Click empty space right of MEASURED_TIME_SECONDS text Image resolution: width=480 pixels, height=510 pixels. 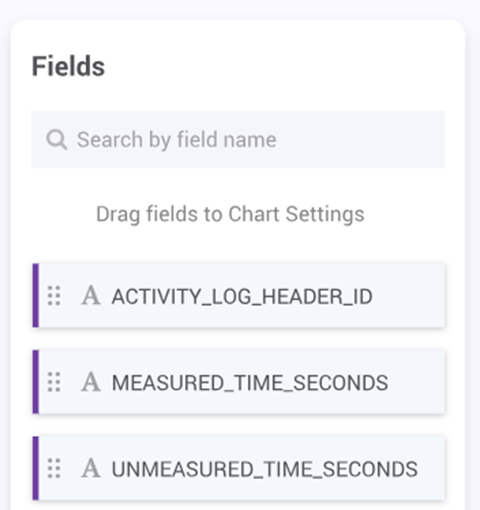click(417, 382)
